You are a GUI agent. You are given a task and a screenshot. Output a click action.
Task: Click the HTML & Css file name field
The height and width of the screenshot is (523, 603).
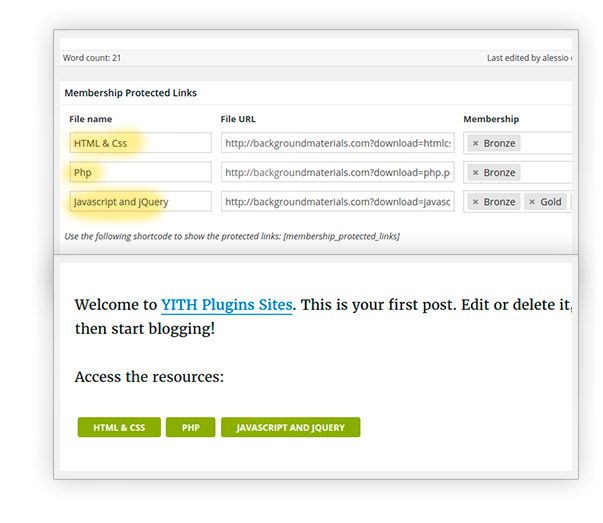coord(141,143)
